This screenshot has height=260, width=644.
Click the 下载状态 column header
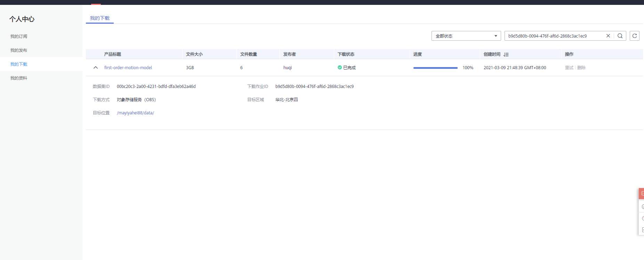(x=346, y=54)
